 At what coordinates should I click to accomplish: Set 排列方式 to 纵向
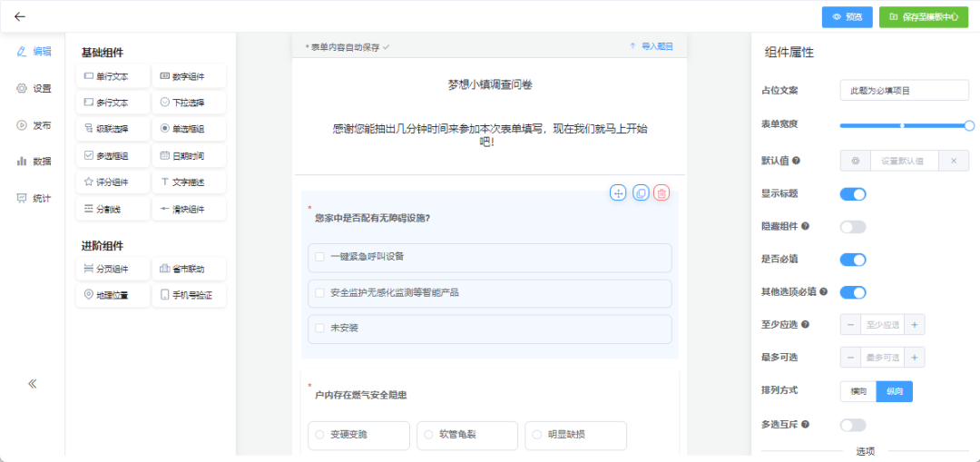pyautogui.click(x=895, y=391)
